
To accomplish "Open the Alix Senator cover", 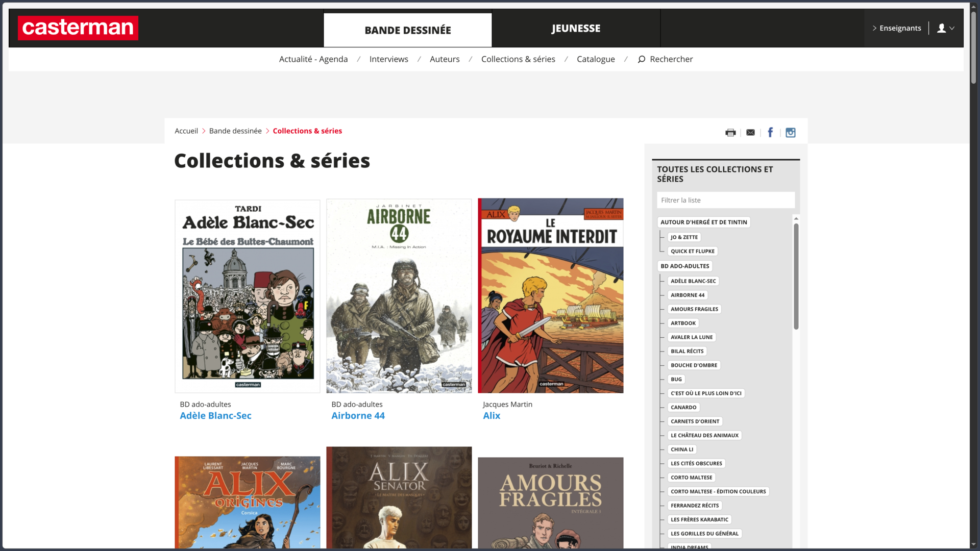I will pyautogui.click(x=399, y=498).
